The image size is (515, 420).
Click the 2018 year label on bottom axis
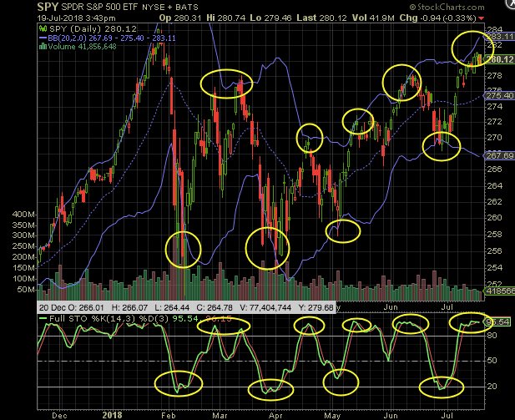(112, 415)
